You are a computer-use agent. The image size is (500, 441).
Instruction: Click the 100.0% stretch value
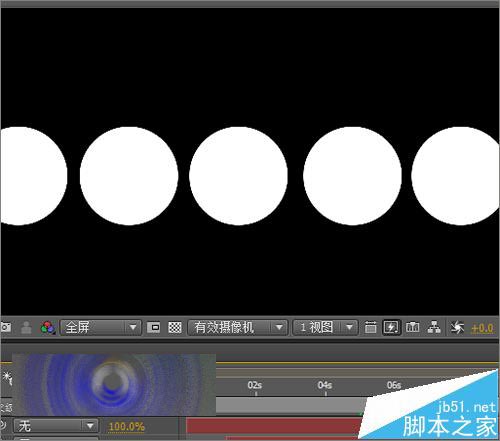[127, 427]
